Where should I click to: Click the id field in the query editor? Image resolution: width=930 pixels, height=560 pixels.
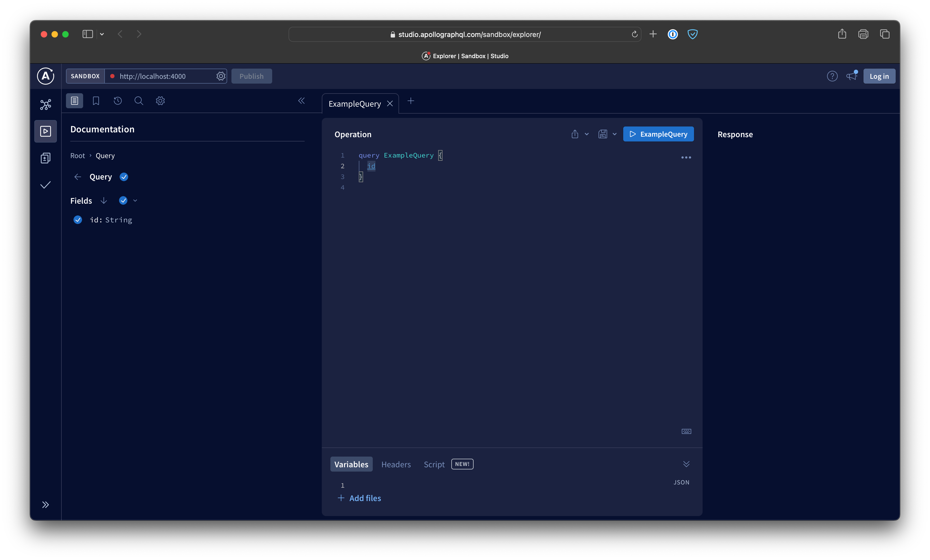[371, 166]
